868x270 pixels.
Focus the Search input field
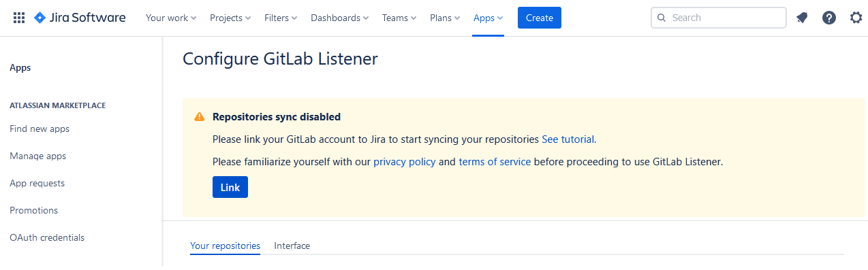[x=719, y=18]
